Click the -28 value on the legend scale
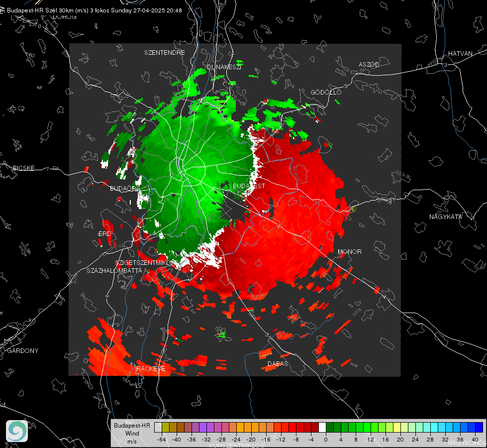Image resolution: width=487 pixels, height=448 pixels. pyautogui.click(x=221, y=440)
